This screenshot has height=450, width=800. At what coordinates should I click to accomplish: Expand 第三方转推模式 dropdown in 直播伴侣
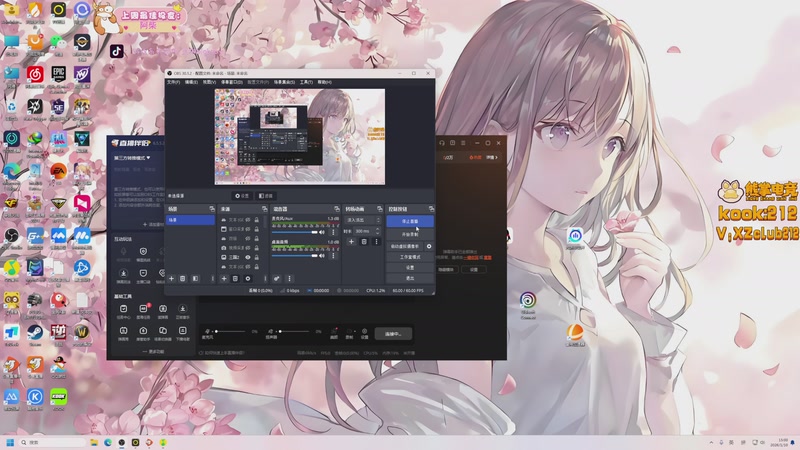point(132,158)
